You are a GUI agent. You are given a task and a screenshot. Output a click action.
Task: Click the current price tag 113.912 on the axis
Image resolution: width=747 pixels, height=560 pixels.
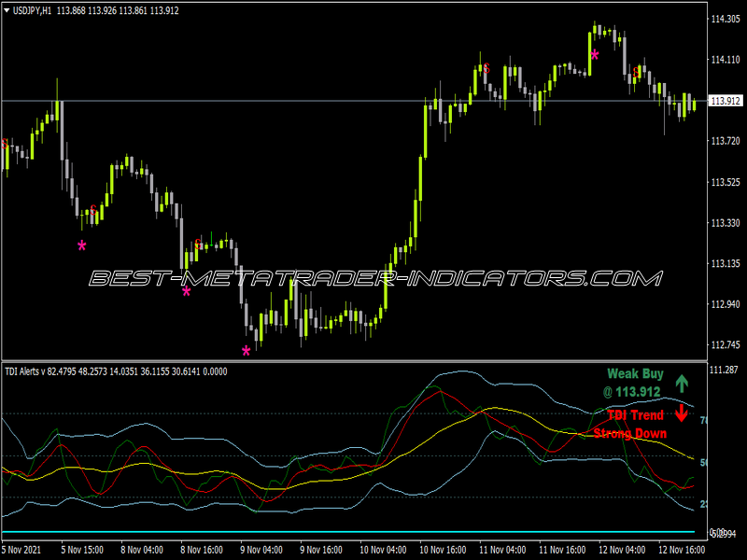pos(726,101)
